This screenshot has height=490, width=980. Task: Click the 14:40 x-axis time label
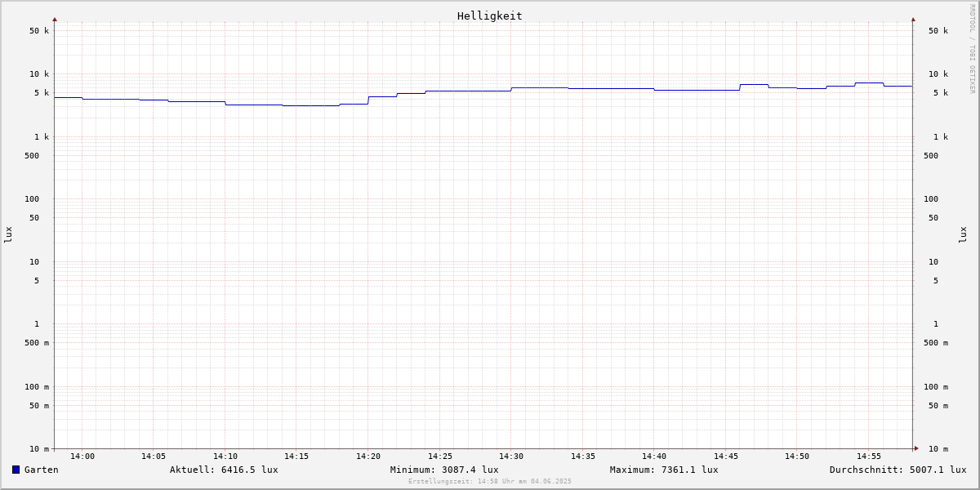[654, 457]
